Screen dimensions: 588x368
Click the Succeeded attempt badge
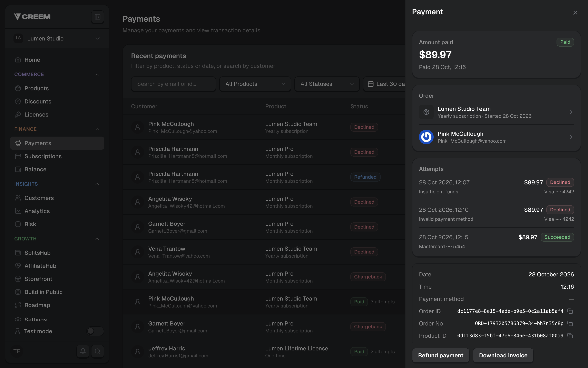click(557, 237)
